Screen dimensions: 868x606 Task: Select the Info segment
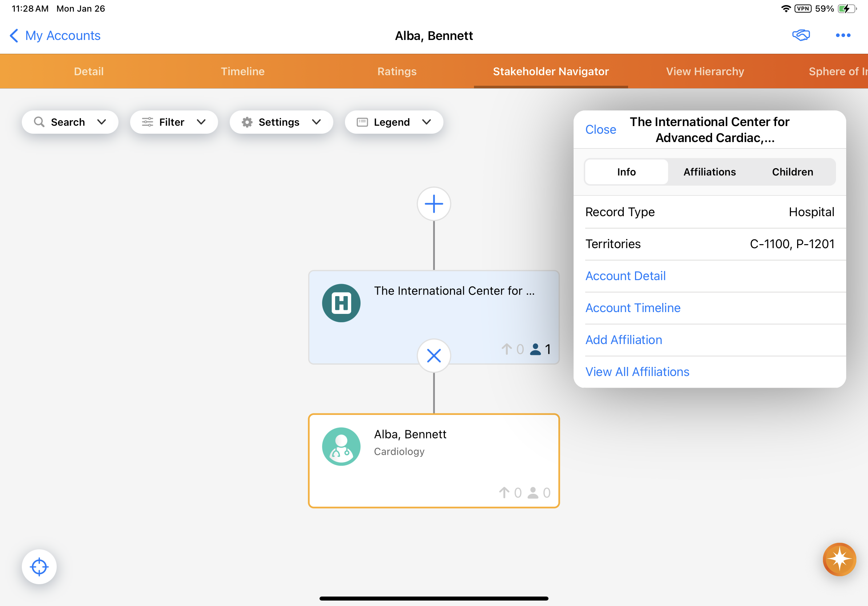(626, 172)
